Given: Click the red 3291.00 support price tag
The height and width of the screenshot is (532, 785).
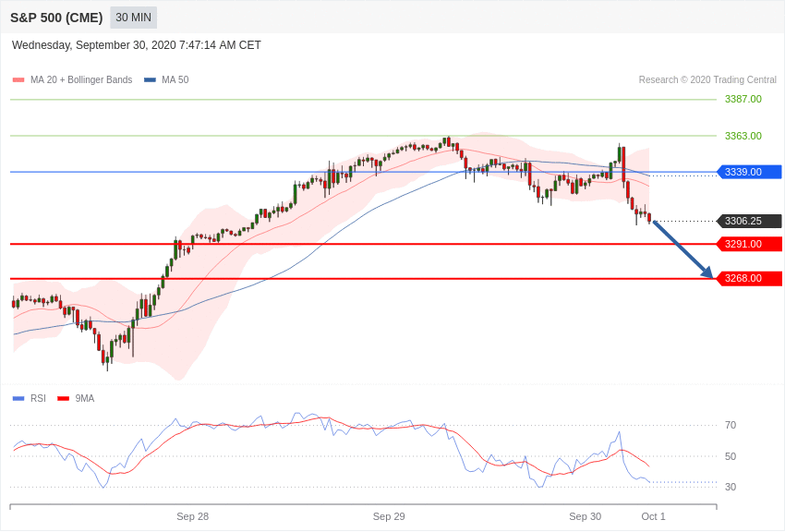Looking at the screenshot, I should point(750,244).
